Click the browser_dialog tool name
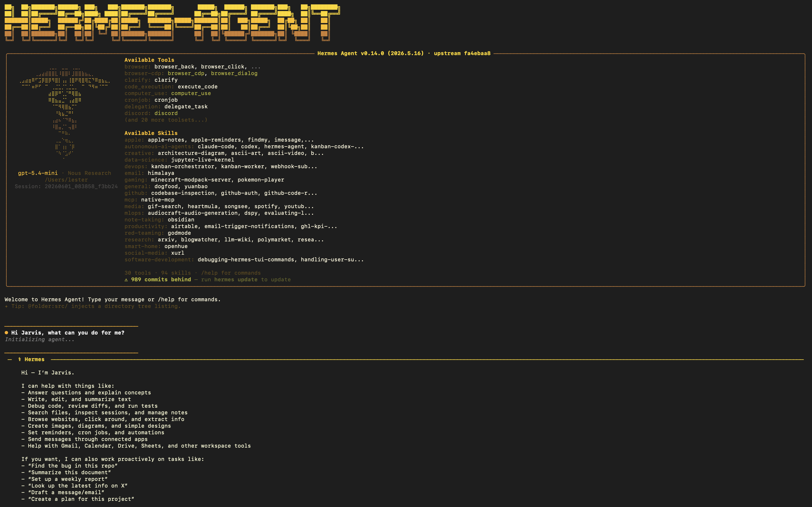The width and height of the screenshot is (812, 507). (x=234, y=73)
